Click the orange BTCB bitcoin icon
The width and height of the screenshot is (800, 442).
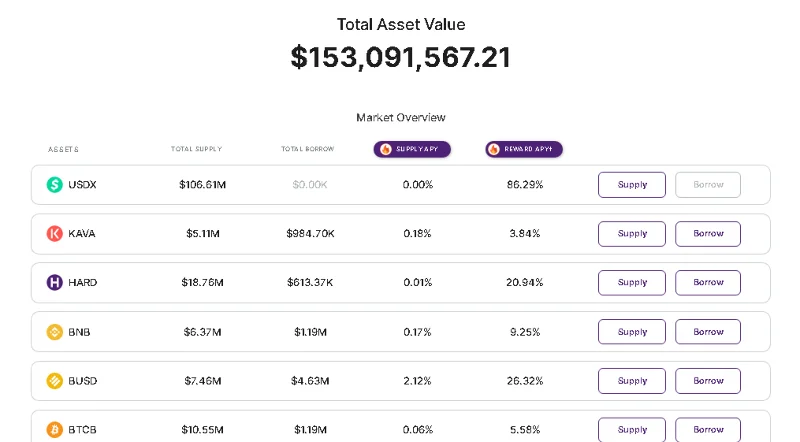point(55,430)
